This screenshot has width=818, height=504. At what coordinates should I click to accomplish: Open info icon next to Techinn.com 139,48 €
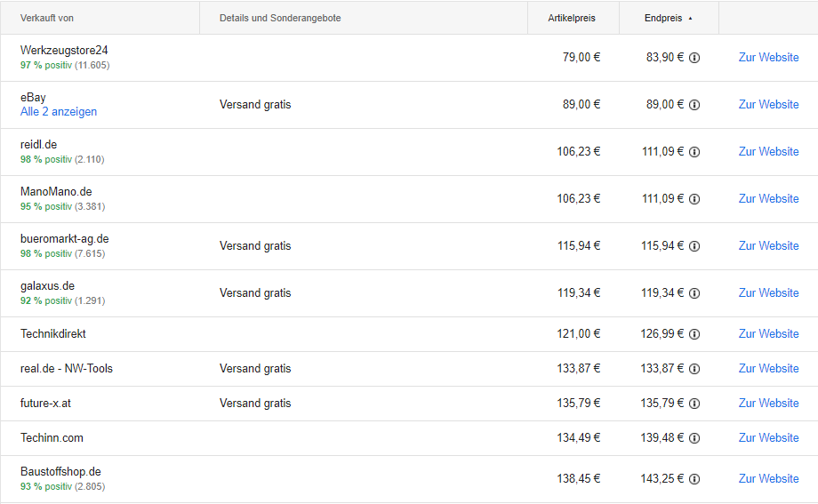point(694,438)
